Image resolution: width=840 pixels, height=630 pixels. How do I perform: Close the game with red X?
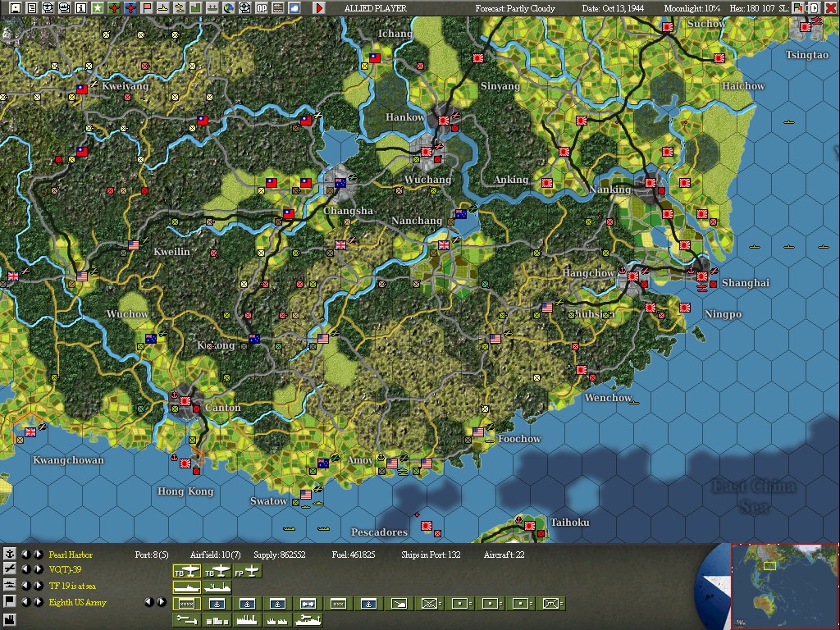coord(830,8)
